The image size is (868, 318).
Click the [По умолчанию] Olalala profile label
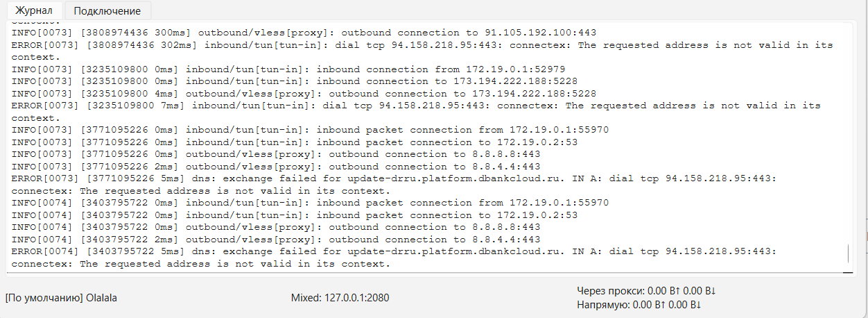(61, 298)
